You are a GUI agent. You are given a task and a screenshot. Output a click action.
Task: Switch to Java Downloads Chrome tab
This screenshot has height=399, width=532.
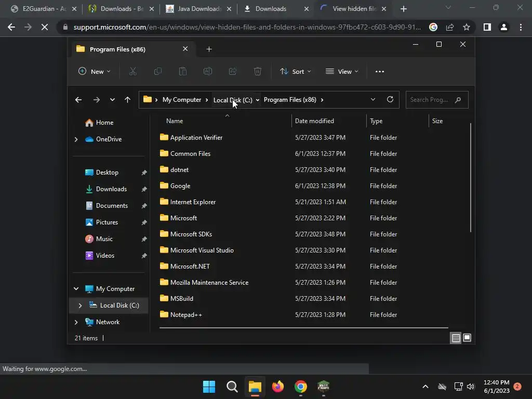coord(198,9)
